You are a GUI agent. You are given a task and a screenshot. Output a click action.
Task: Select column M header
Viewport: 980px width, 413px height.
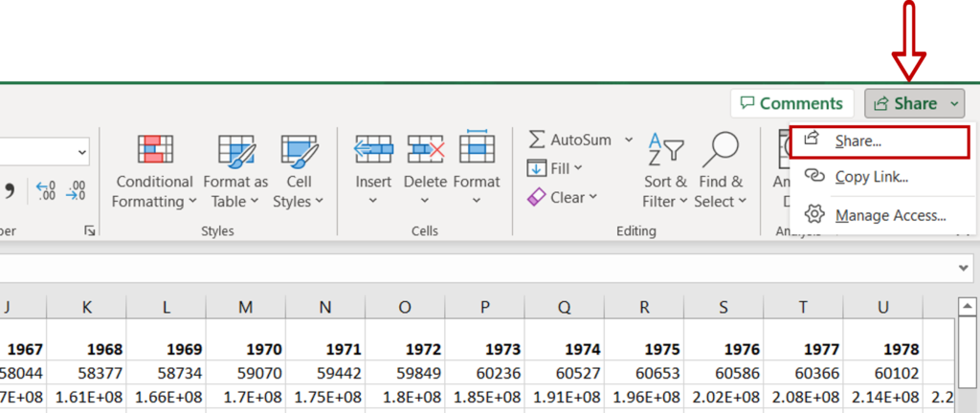point(246,306)
